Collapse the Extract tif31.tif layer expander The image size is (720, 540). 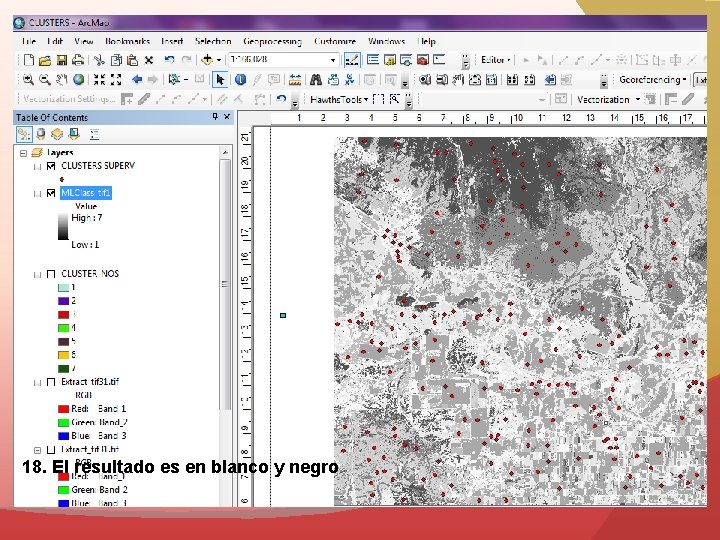pos(37,382)
